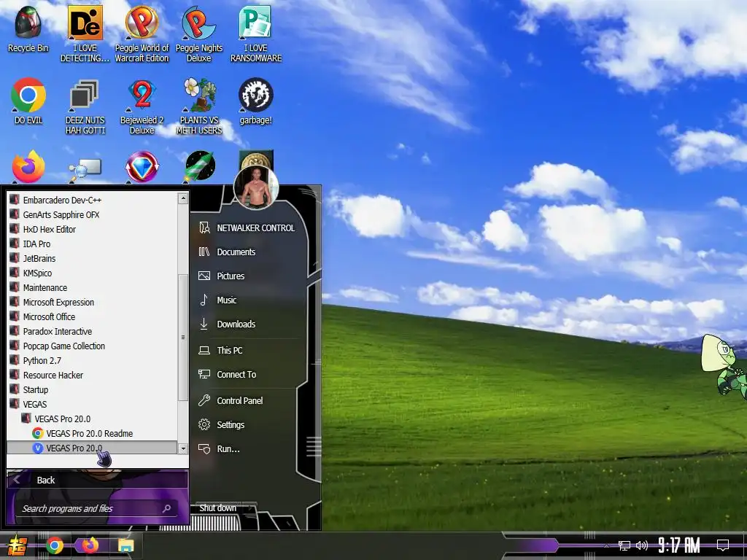Open Downloads from the start menu
This screenshot has width=747, height=560.
tap(248, 324)
